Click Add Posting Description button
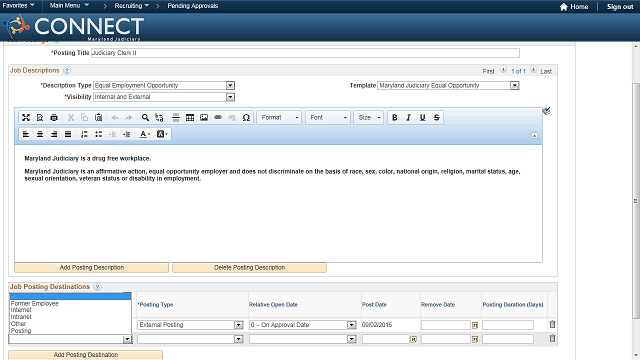640x360 pixels. (91, 267)
